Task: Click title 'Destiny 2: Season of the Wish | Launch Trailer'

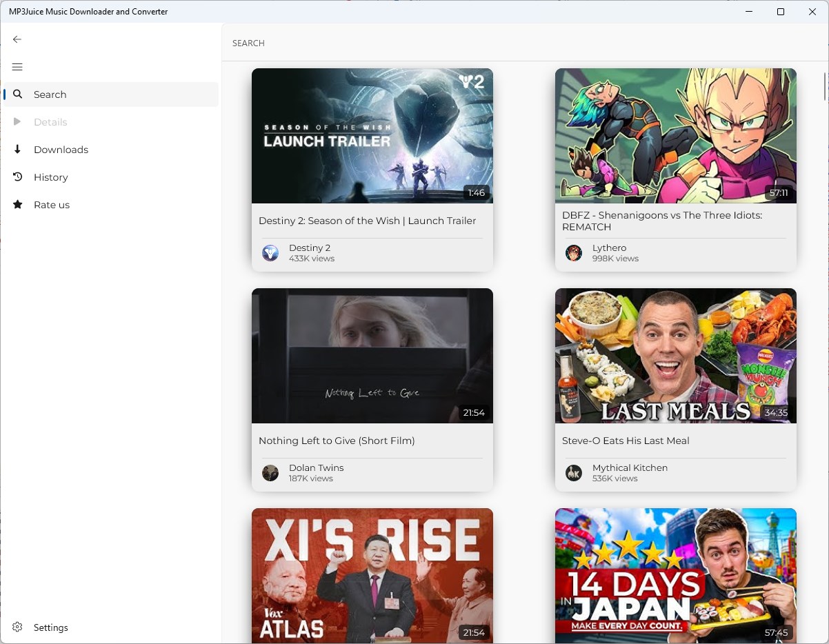Action: (x=368, y=221)
